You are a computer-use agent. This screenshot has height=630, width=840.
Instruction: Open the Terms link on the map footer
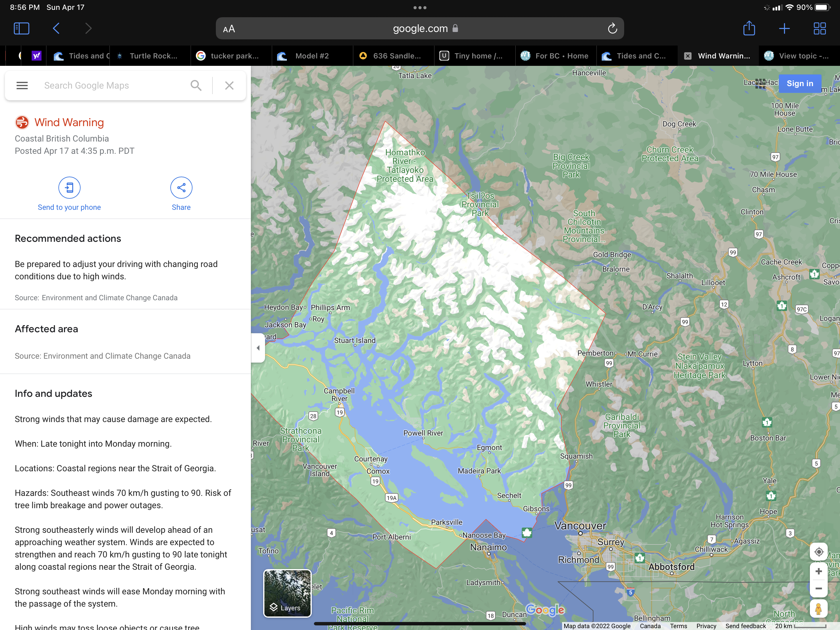(678, 626)
